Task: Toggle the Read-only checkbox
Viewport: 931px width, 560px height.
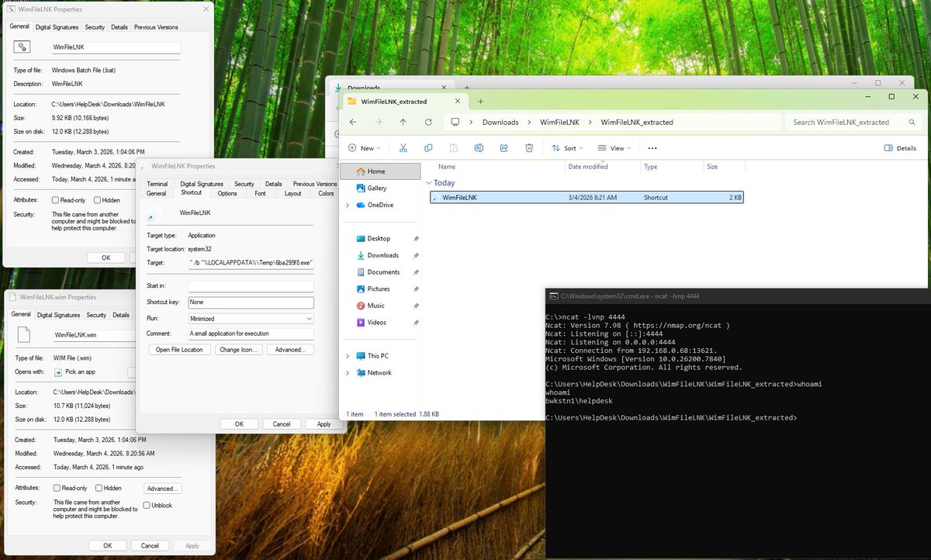Action: 54,199
